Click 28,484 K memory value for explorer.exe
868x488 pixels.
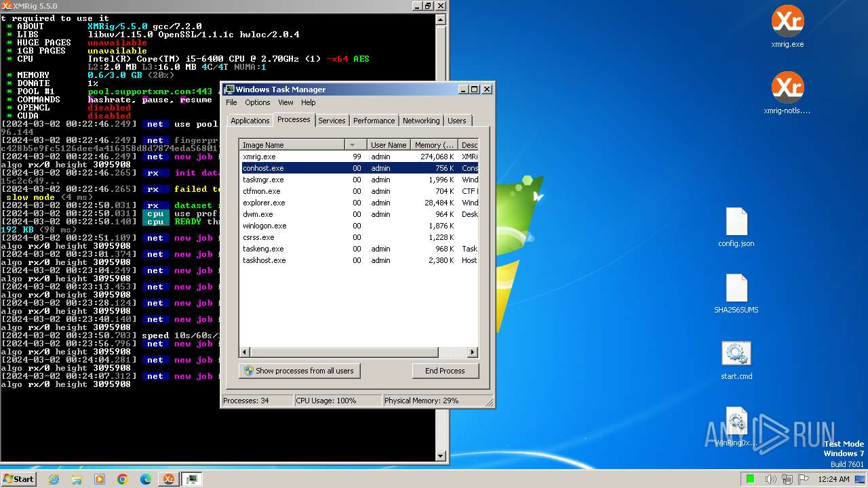439,203
